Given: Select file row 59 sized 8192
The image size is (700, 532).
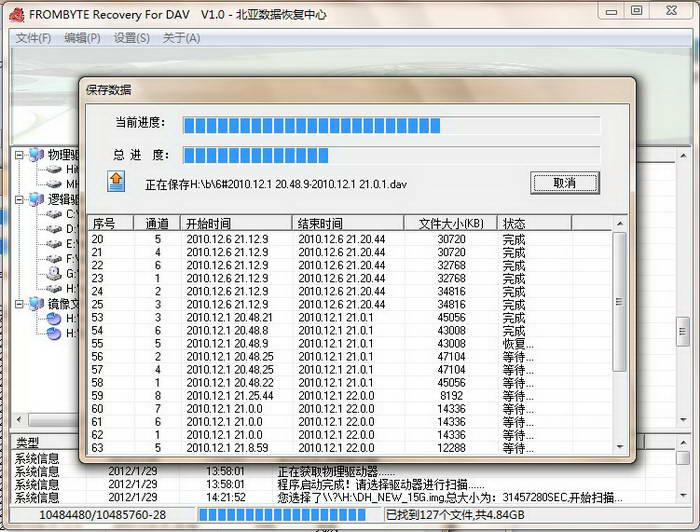Looking at the screenshot, I should coord(350,396).
